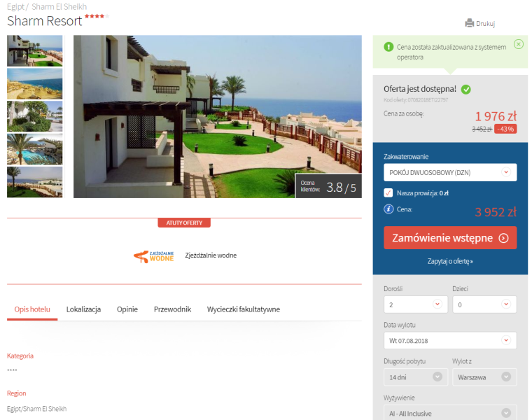Open the Wycieczki fakultatywne tab

244,309
